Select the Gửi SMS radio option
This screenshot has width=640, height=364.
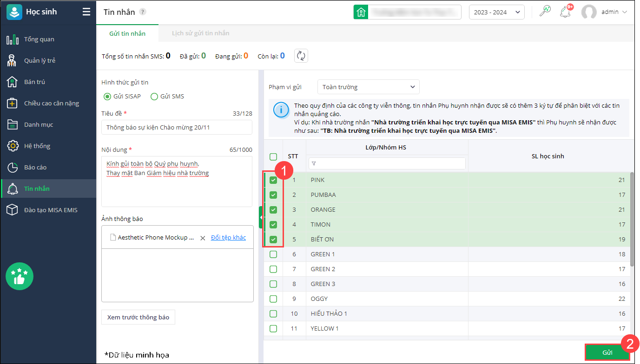point(154,97)
